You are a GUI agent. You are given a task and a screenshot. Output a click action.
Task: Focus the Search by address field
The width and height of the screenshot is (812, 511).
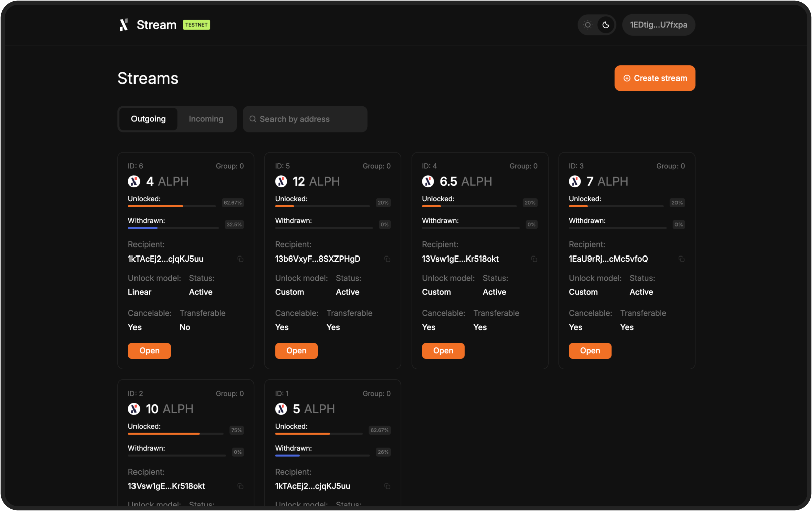(x=305, y=119)
